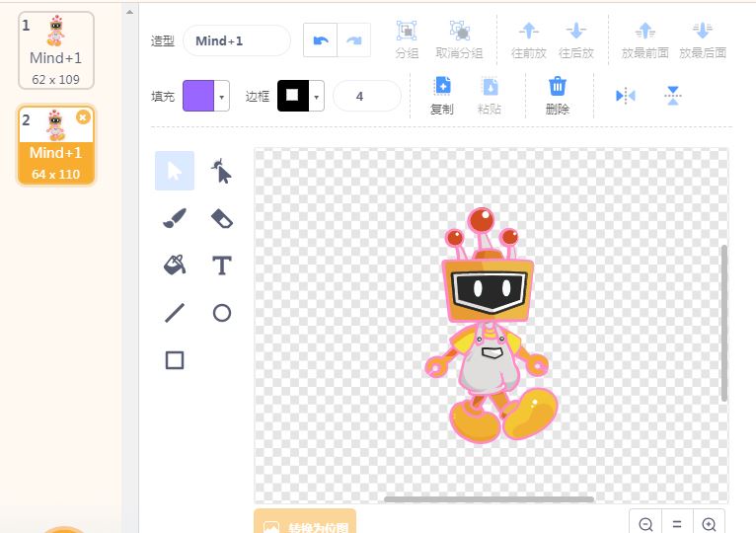
Task: Select the Line tool
Action: (175, 313)
